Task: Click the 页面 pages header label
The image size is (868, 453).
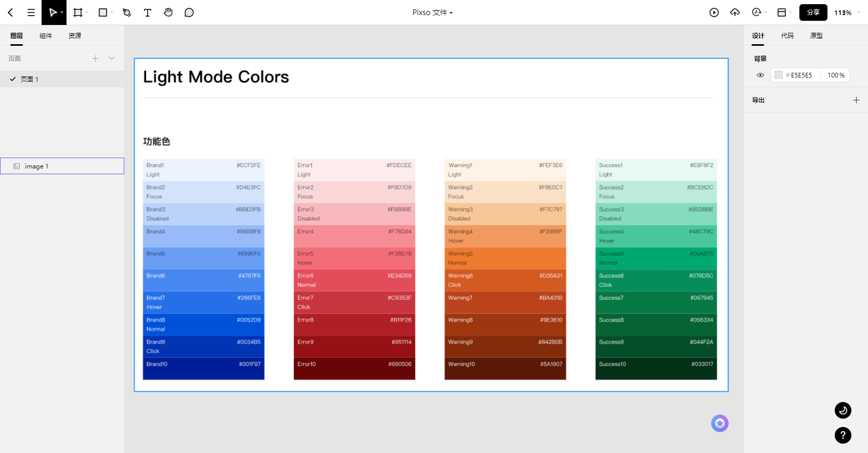Action: pyautogui.click(x=15, y=59)
